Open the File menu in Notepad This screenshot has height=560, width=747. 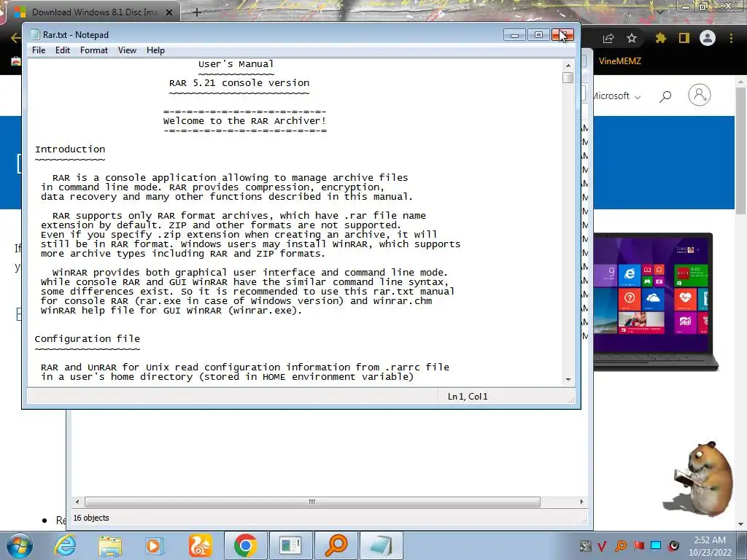(x=39, y=50)
